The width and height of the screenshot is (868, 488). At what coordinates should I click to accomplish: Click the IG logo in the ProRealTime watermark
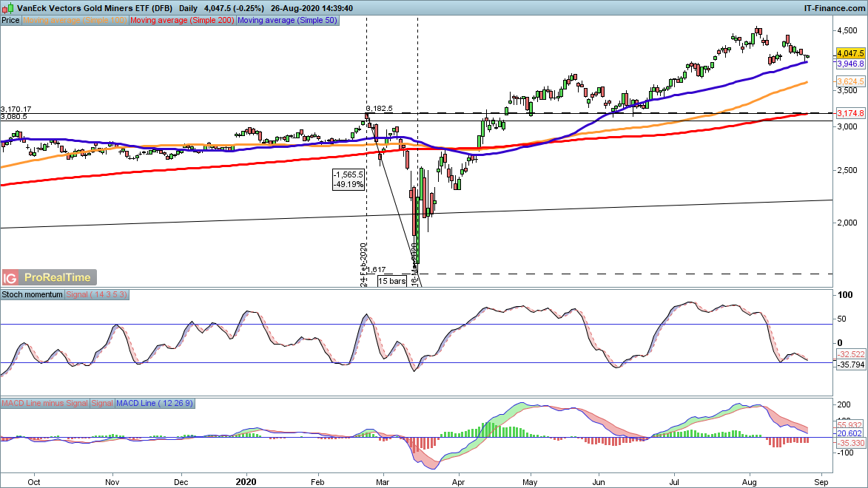10,278
